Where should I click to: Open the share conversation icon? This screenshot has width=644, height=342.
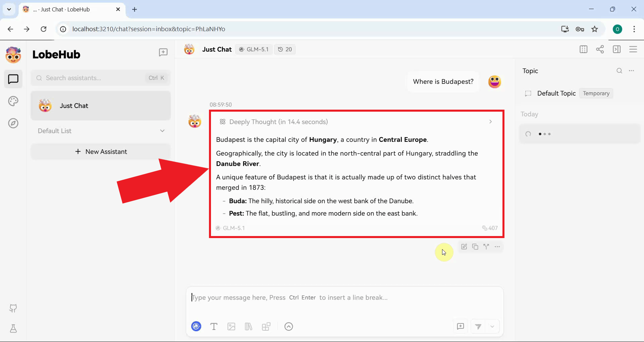coord(600,49)
